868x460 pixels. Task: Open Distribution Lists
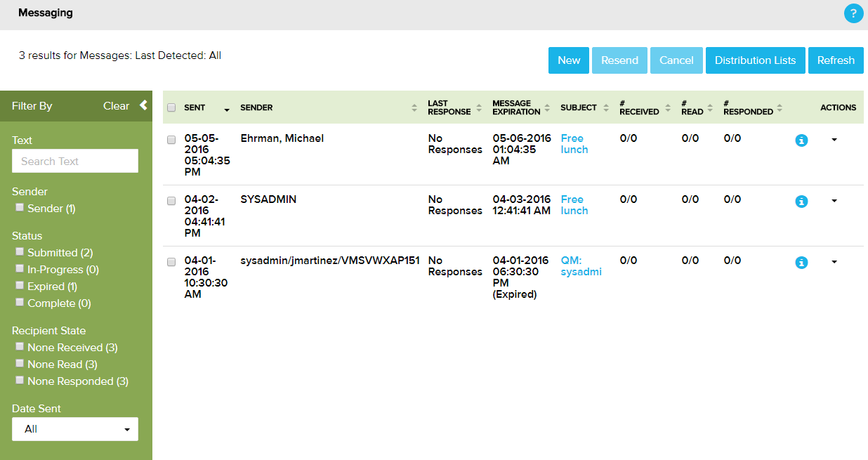point(755,60)
